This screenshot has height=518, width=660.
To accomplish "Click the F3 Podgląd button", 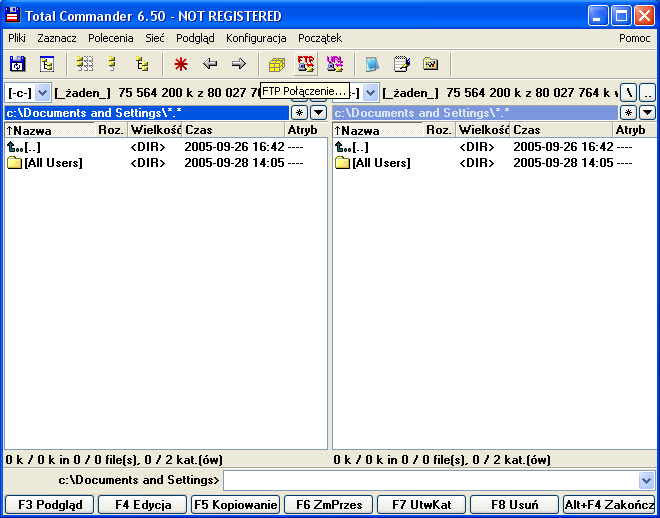I will click(49, 505).
